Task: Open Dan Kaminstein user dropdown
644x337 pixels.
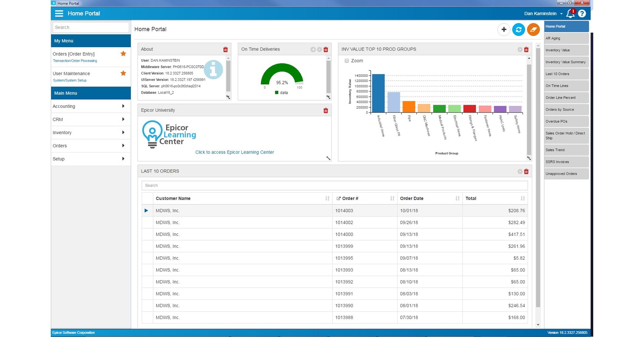Action: 543,14
